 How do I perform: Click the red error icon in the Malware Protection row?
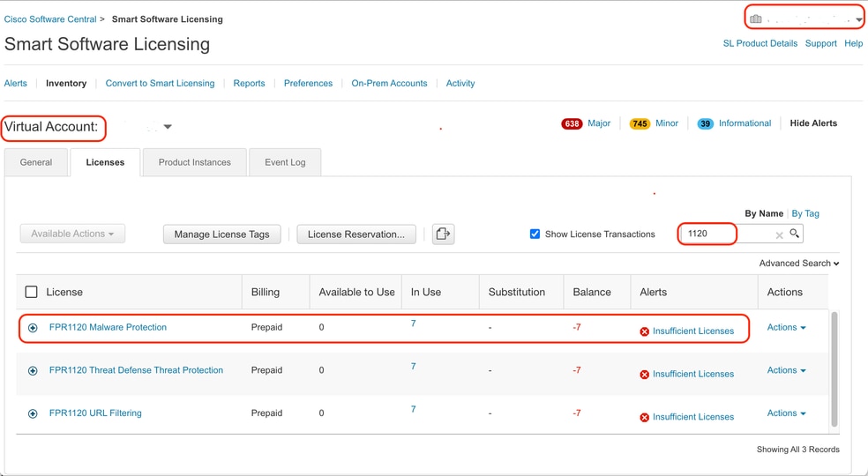tap(644, 331)
